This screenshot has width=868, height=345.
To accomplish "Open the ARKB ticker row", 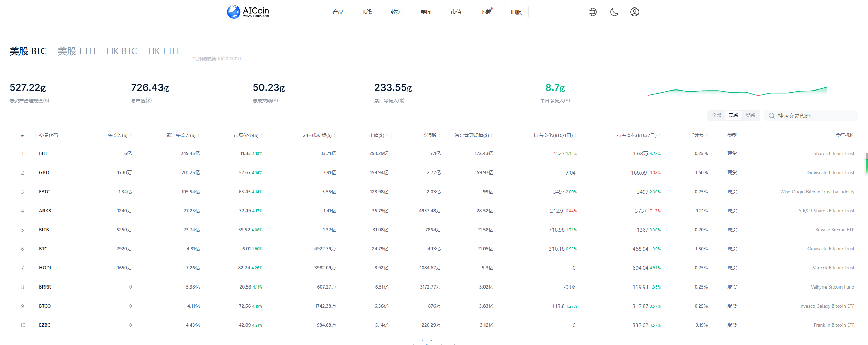I will [434, 211].
